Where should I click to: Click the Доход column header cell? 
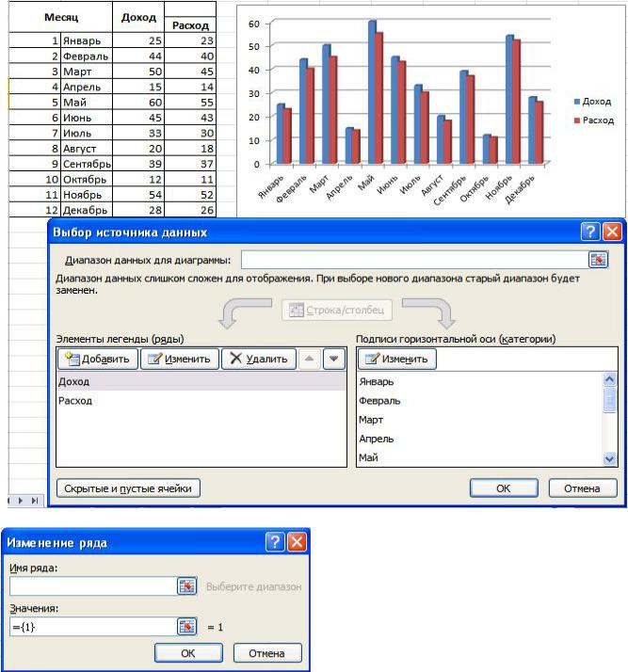138,17
